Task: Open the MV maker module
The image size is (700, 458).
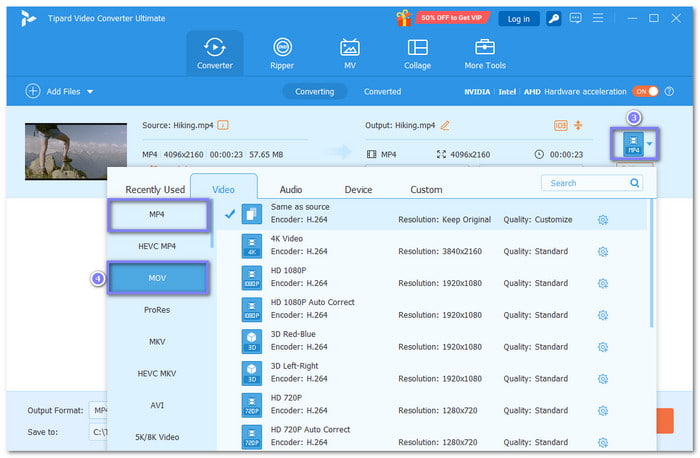Action: 350,53
